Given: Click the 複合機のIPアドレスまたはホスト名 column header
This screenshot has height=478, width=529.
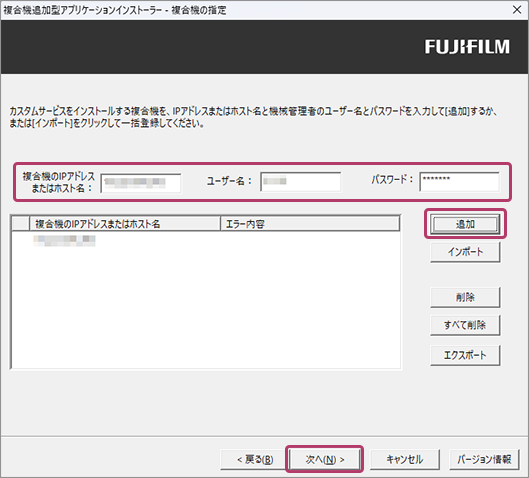Looking at the screenshot, I should [125, 224].
